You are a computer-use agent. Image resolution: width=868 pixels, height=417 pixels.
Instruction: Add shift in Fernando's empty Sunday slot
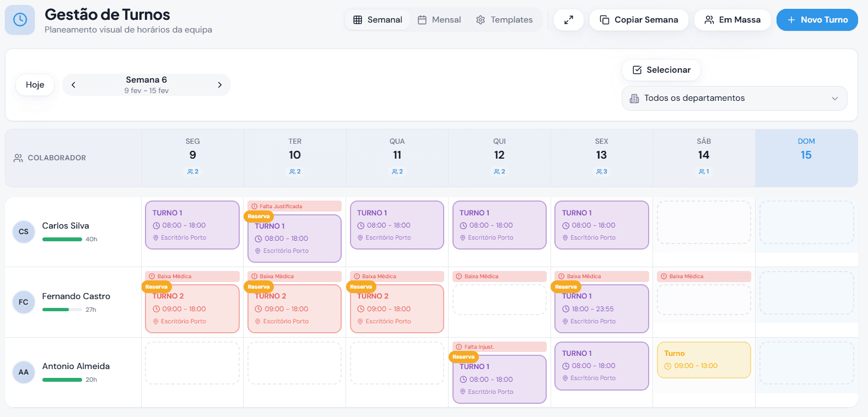(x=807, y=293)
